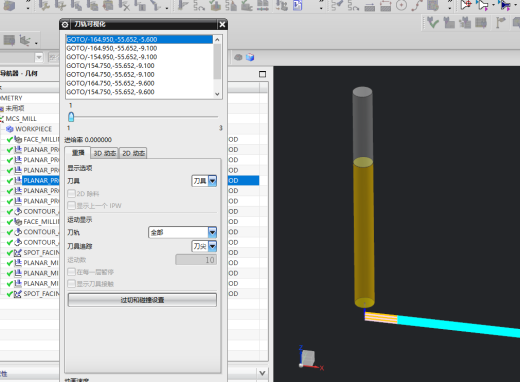Select GOTO/-154.950,-55.652,-9.100 line
This screenshot has width=520, height=382.
[x=139, y=57]
